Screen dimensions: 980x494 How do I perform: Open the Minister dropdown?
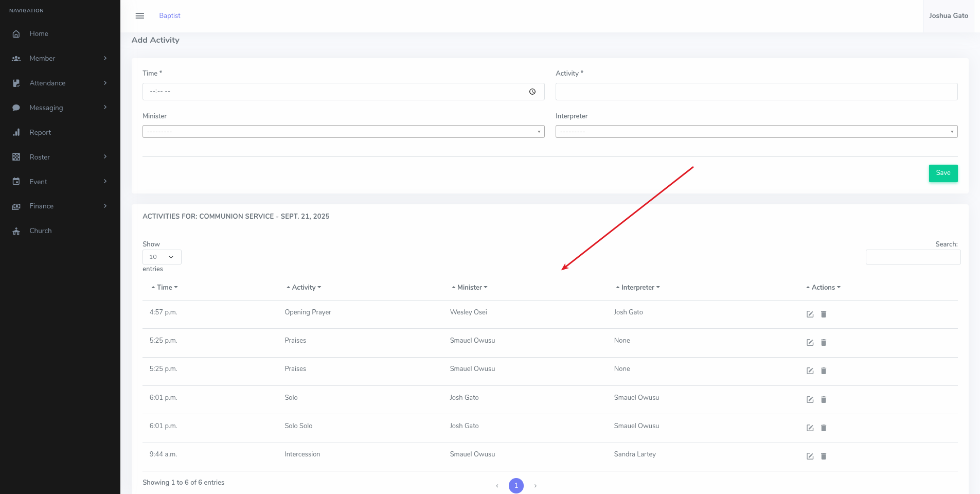click(343, 132)
